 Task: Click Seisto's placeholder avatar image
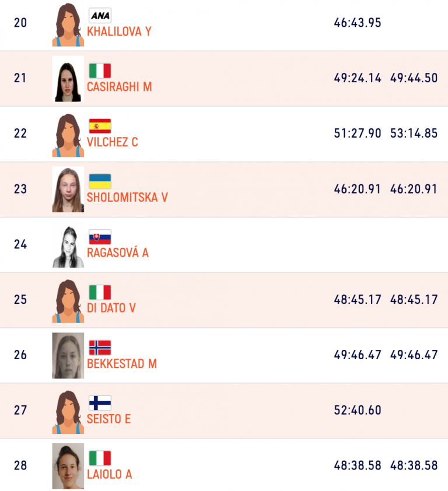[68, 411]
